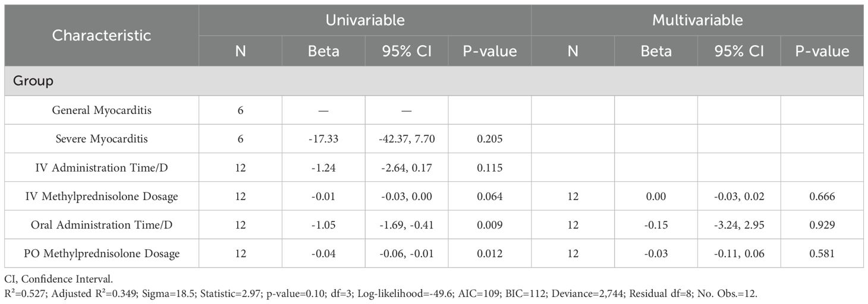Viewport: 868px width, 304px height.
Task: Pick the "IV Administration Time/D" row label
Action: tap(102, 167)
